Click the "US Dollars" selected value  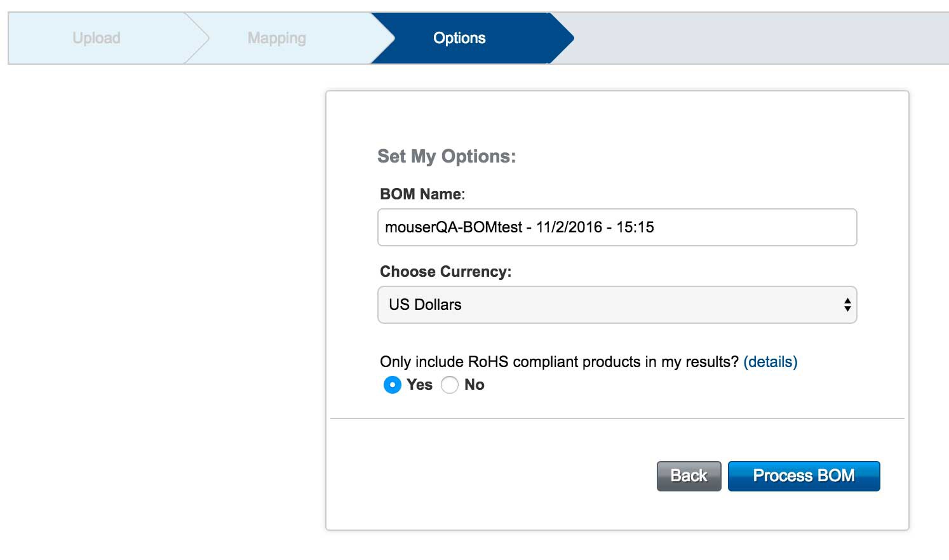tap(425, 305)
